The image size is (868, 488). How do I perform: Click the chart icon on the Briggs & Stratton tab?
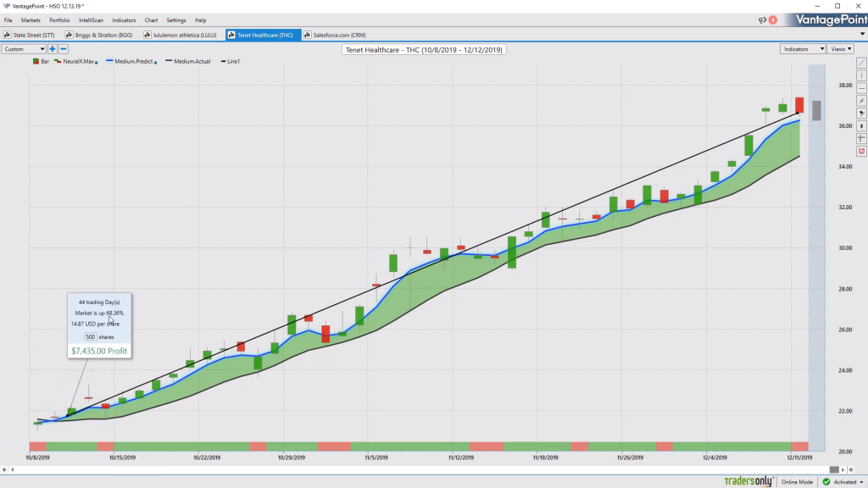pos(70,35)
